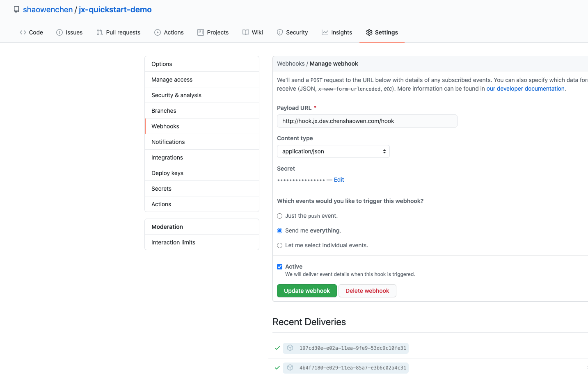
Task: Click green checkmark of delivery 4b4f7180
Action: tap(277, 367)
